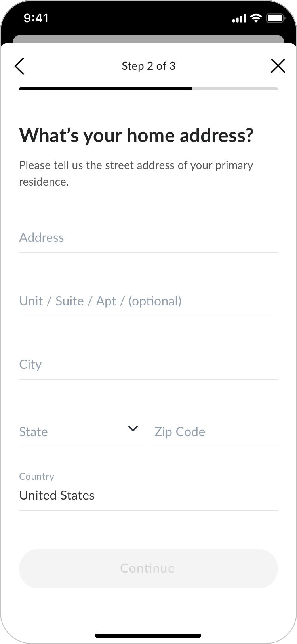Tap the battery status icon
The height and width of the screenshot is (644, 297).
click(x=275, y=18)
